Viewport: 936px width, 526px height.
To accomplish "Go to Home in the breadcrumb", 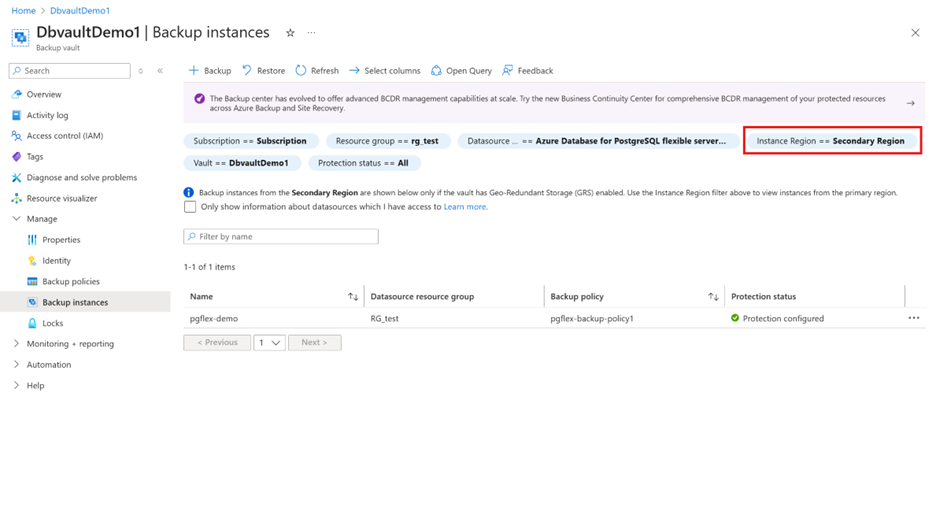I will pos(23,11).
